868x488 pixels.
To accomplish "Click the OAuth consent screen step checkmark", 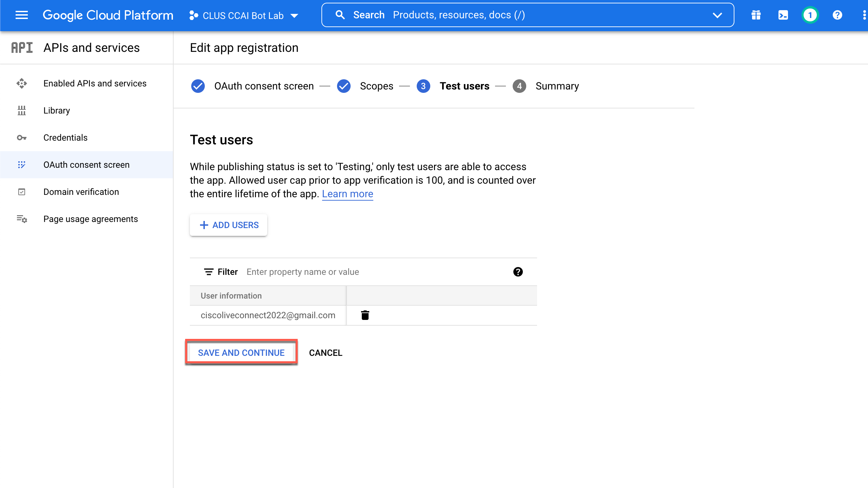I will click(x=198, y=86).
